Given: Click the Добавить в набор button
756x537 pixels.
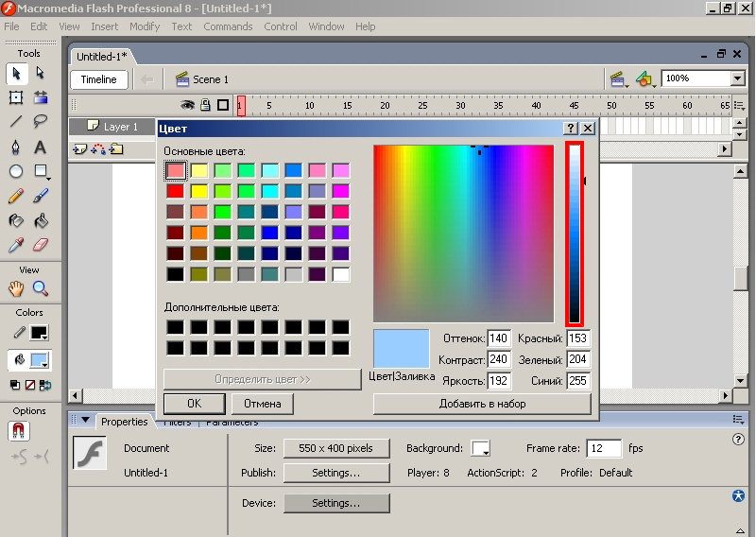Looking at the screenshot, I should pos(482,404).
